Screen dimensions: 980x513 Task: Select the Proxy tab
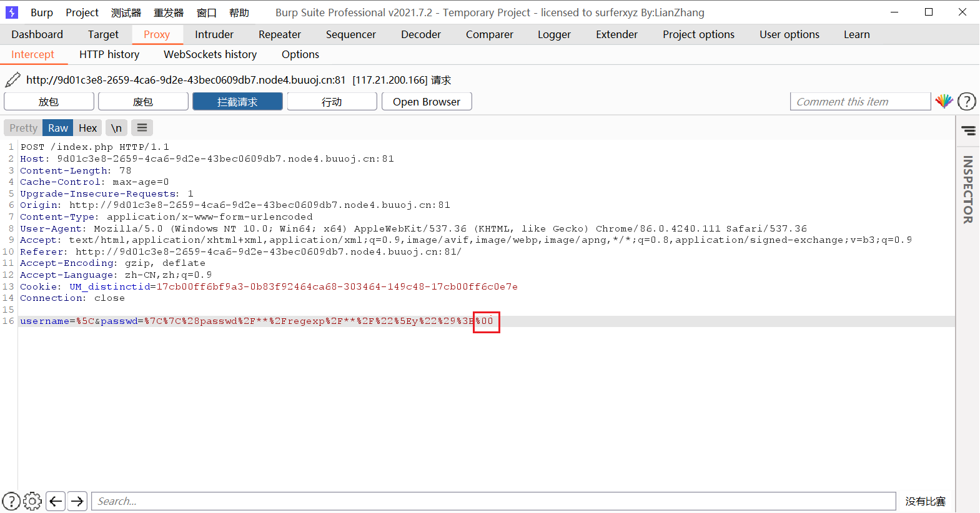157,34
